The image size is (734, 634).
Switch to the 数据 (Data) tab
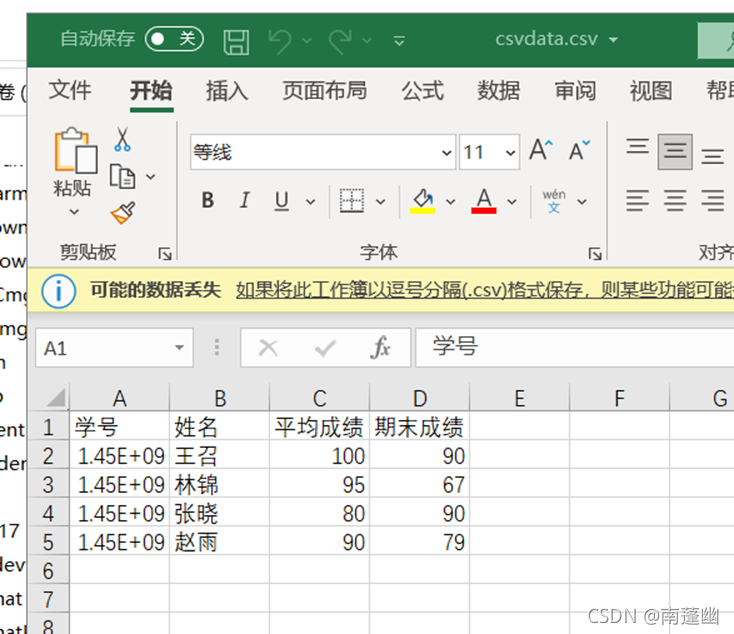[x=499, y=90]
